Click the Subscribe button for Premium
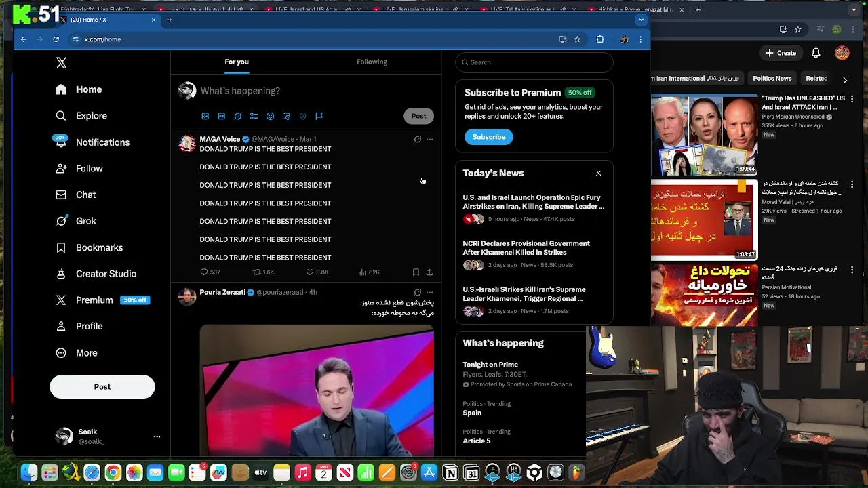Image resolution: width=868 pixels, height=488 pixels. [488, 137]
